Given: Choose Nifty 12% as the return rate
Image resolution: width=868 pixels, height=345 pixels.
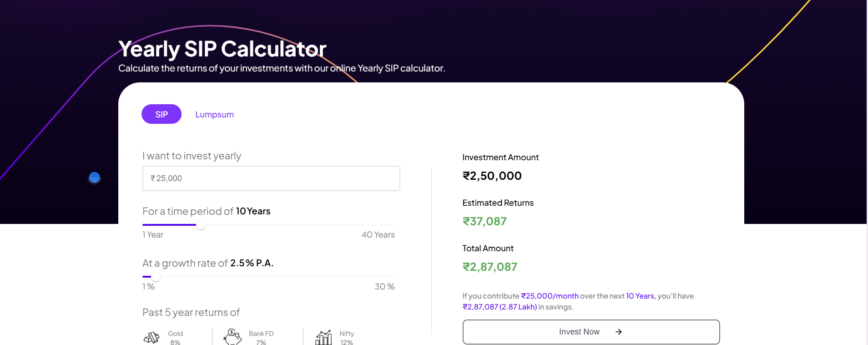Looking at the screenshot, I should pyautogui.click(x=347, y=337).
